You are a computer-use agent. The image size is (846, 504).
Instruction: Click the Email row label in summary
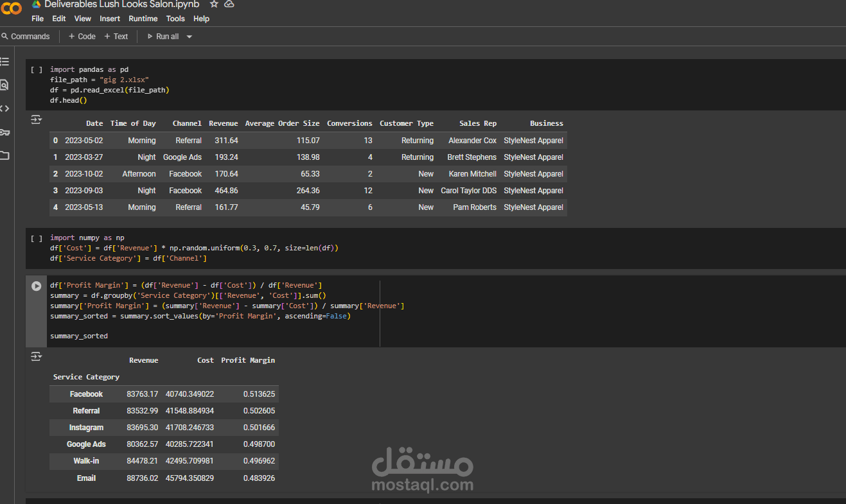click(x=86, y=478)
